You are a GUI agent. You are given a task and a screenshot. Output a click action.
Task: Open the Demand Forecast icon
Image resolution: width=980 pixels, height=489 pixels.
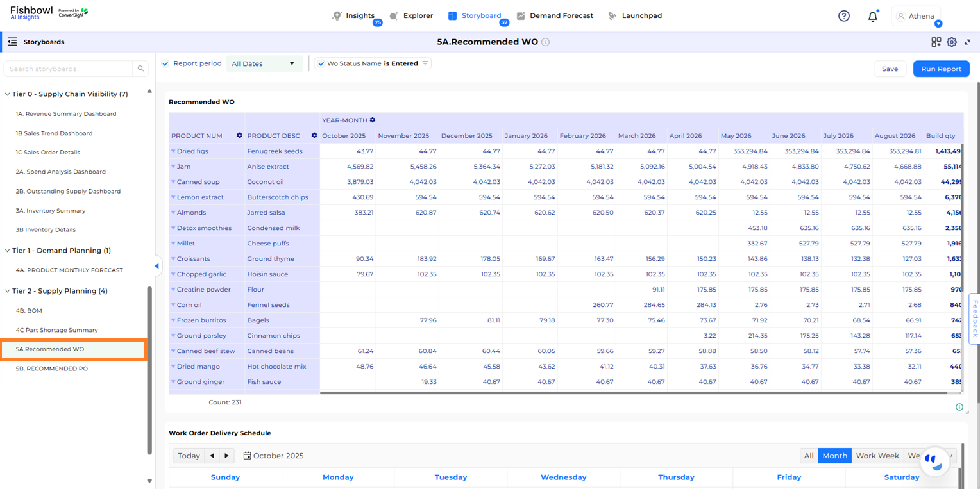click(x=522, y=15)
